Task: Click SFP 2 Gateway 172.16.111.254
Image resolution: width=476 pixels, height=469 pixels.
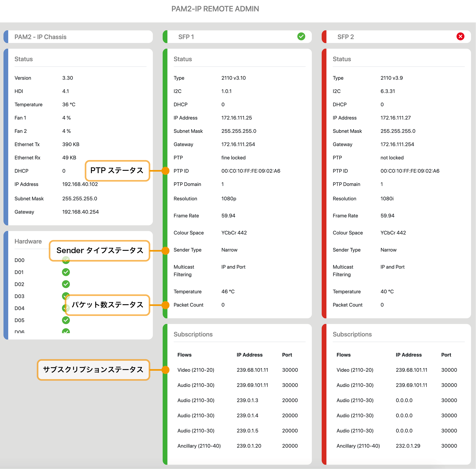Action: [x=397, y=144]
